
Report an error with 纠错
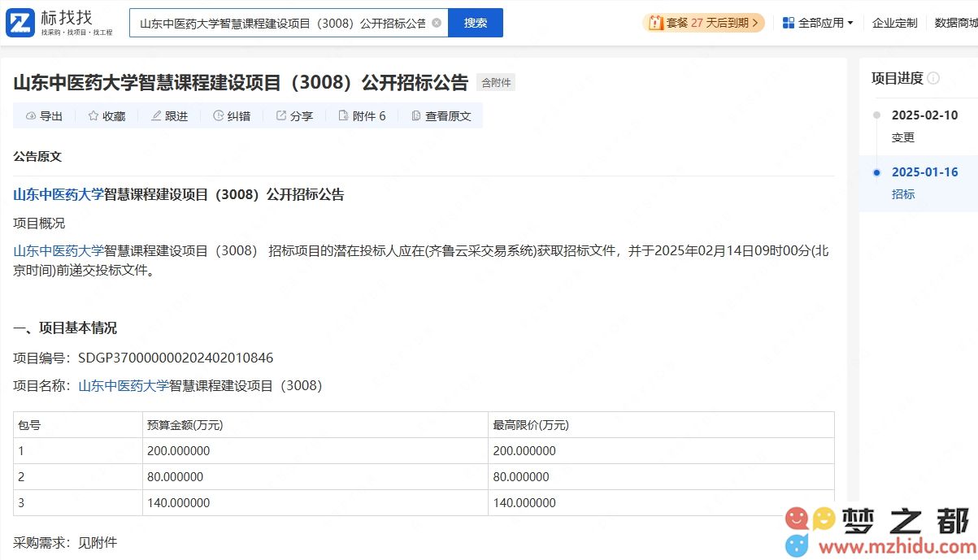click(x=232, y=116)
